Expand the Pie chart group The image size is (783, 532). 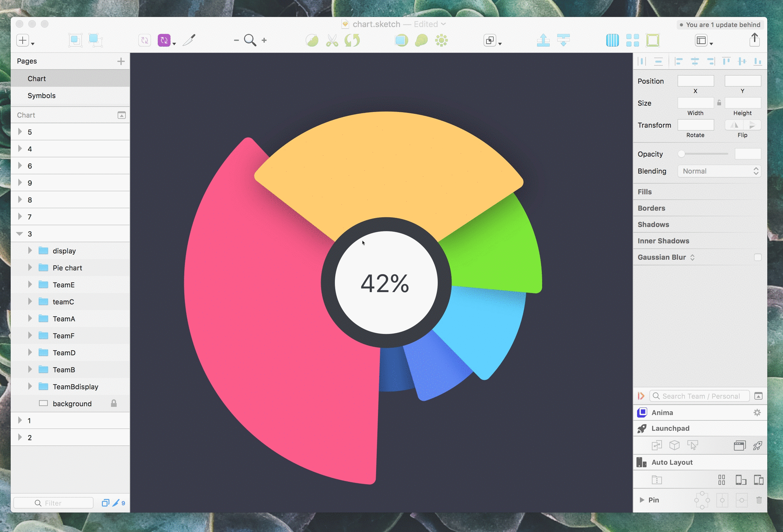[30, 268]
